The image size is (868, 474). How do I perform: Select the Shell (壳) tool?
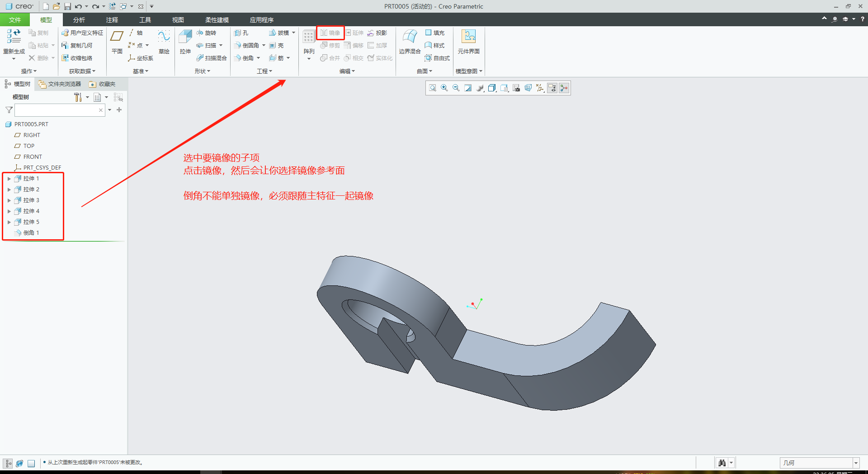coord(276,45)
